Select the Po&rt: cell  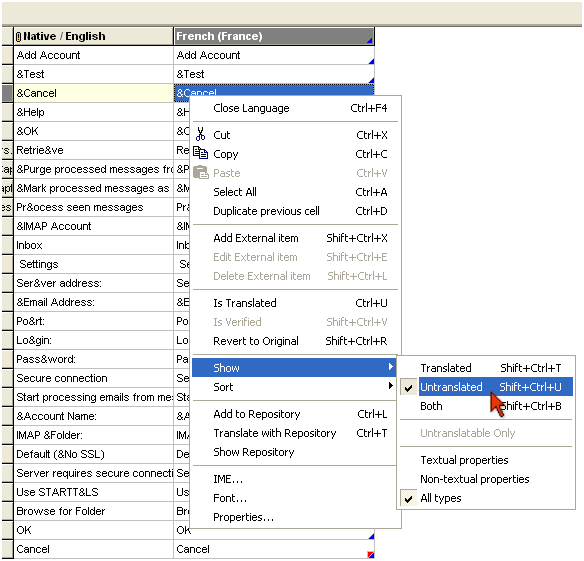click(x=93, y=321)
